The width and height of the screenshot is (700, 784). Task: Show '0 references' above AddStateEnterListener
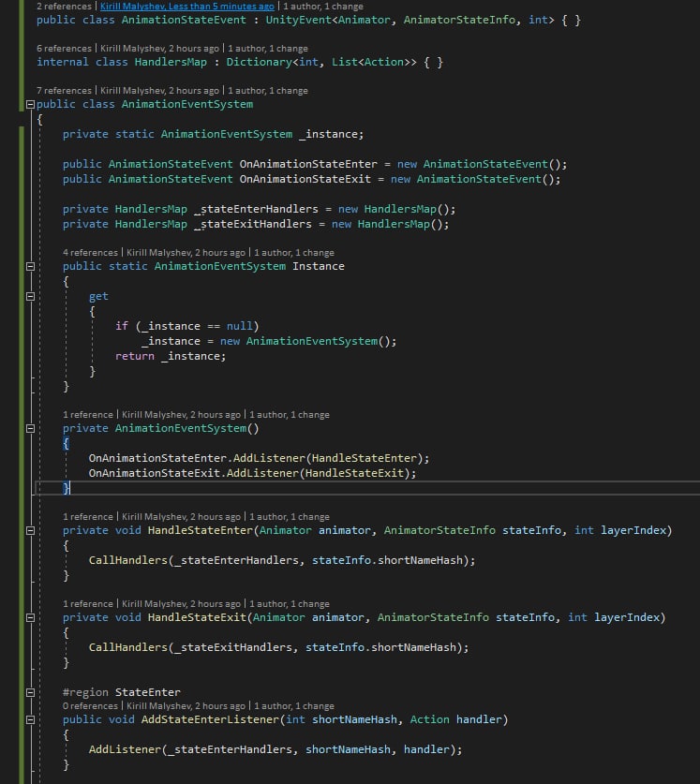click(91, 706)
